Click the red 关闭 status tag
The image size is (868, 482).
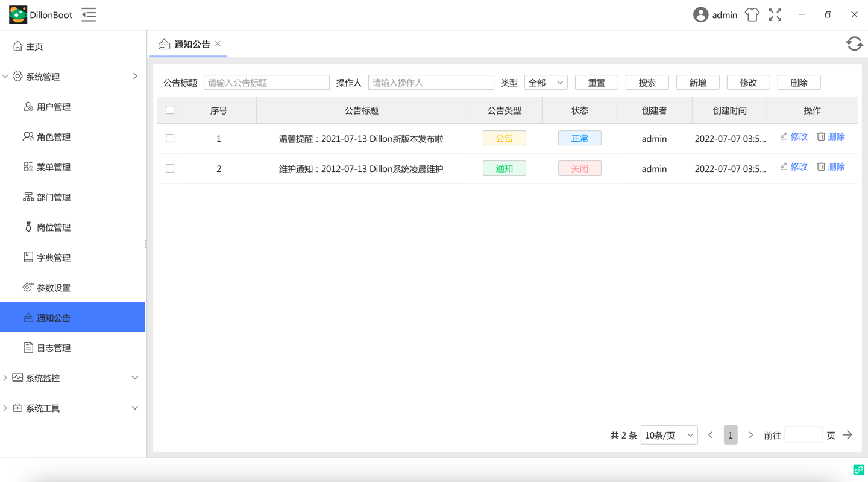580,168
